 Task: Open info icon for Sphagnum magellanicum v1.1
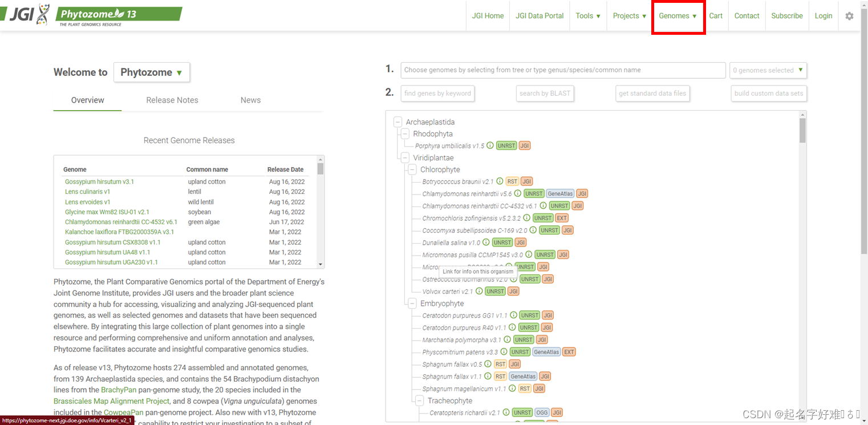512,388
